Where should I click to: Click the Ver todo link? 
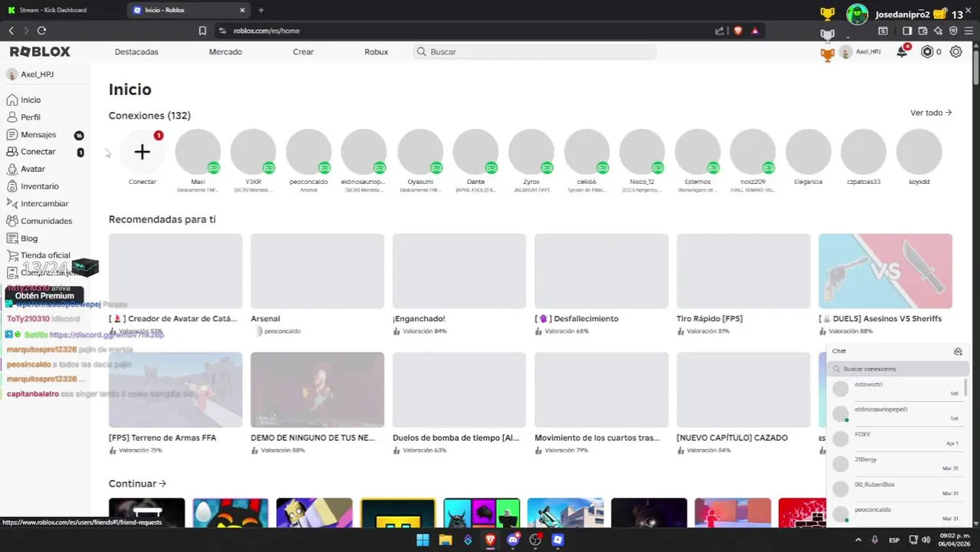tap(931, 113)
